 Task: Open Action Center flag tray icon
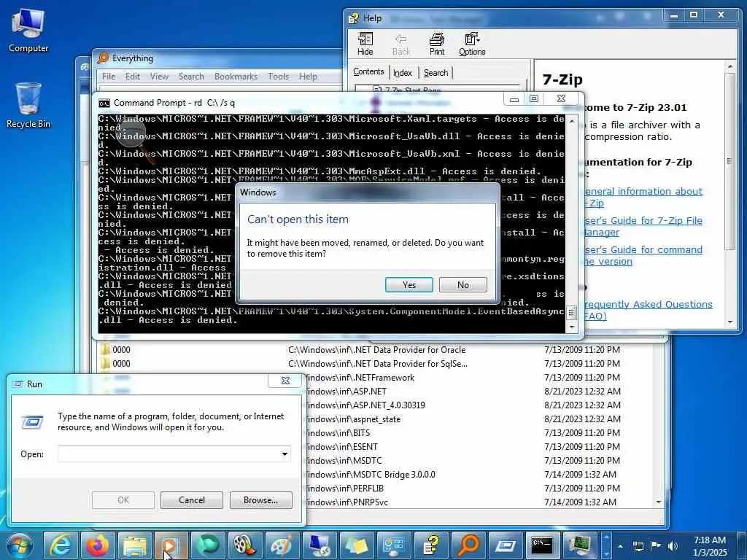[x=656, y=546]
